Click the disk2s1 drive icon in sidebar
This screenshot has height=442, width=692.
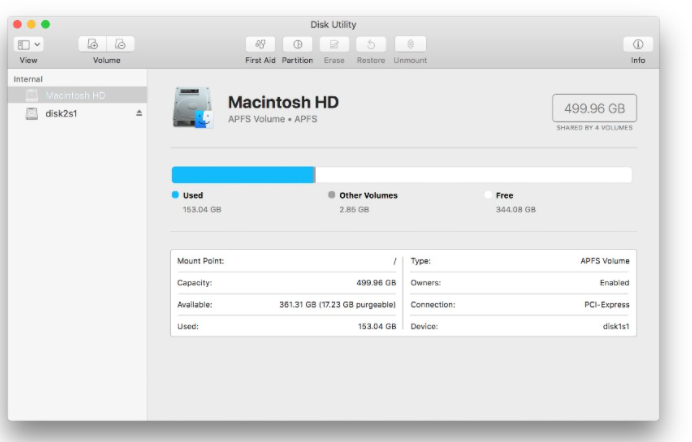pyautogui.click(x=32, y=113)
